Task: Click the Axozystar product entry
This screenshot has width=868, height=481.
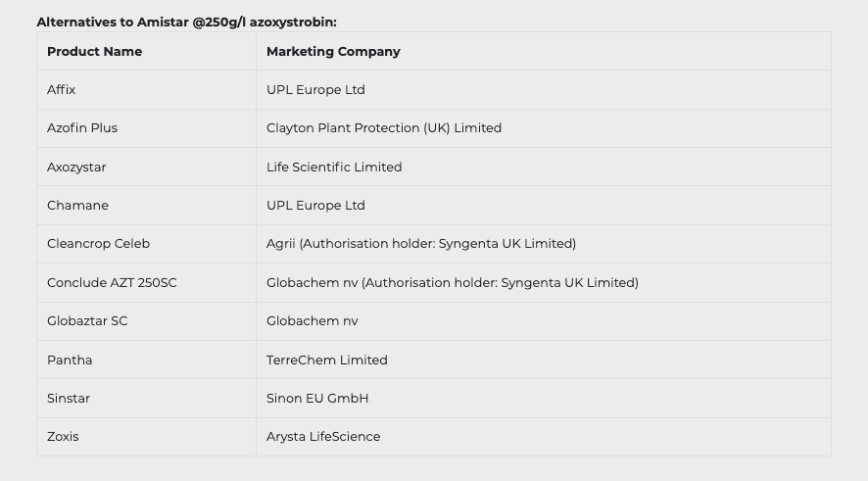Action: pos(76,167)
